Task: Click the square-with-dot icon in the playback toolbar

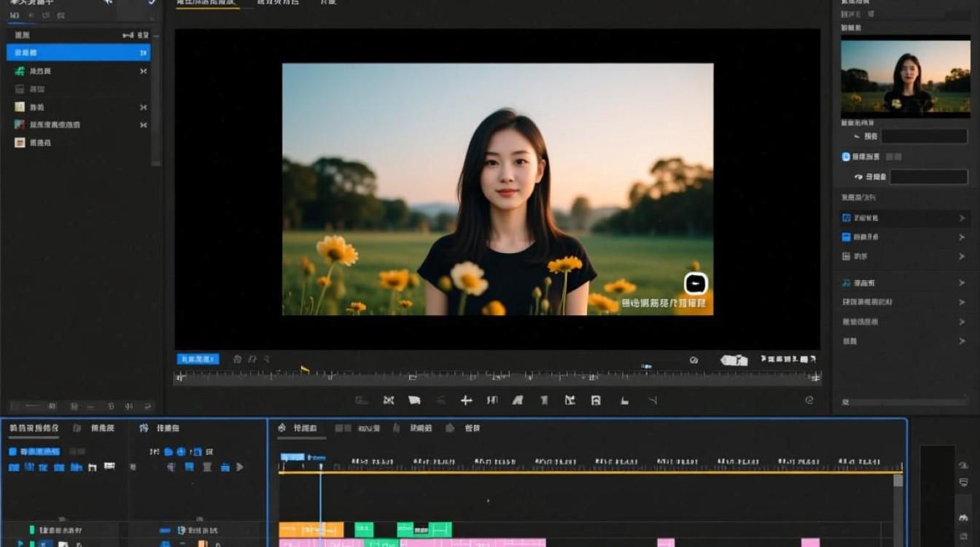Action: pyautogui.click(x=596, y=400)
